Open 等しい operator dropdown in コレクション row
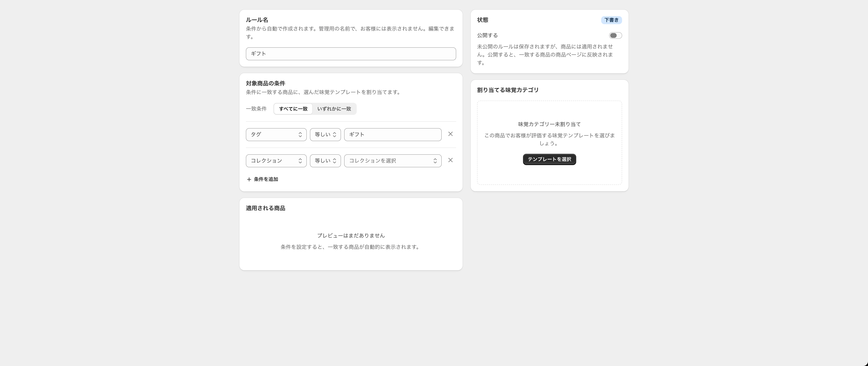This screenshot has width=868, height=366. point(325,161)
